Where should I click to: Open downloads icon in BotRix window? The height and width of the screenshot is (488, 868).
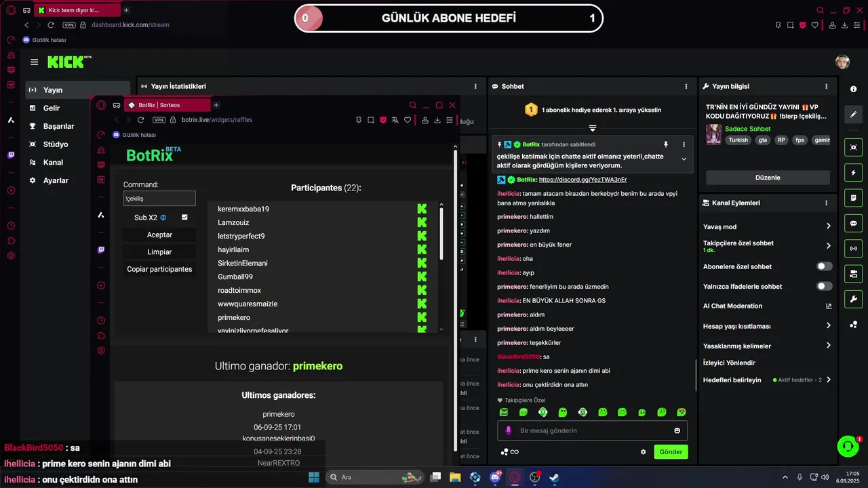(x=437, y=120)
